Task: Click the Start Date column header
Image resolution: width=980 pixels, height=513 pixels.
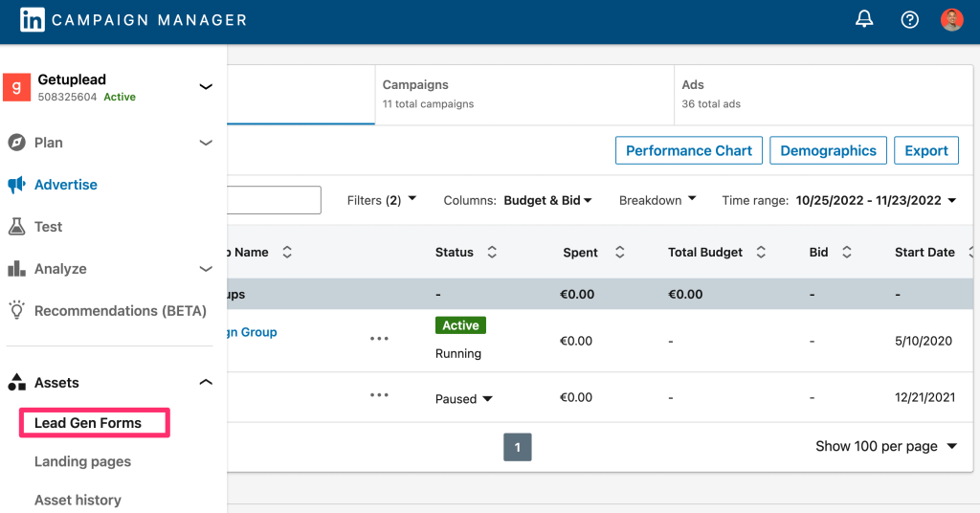Action: click(x=924, y=252)
